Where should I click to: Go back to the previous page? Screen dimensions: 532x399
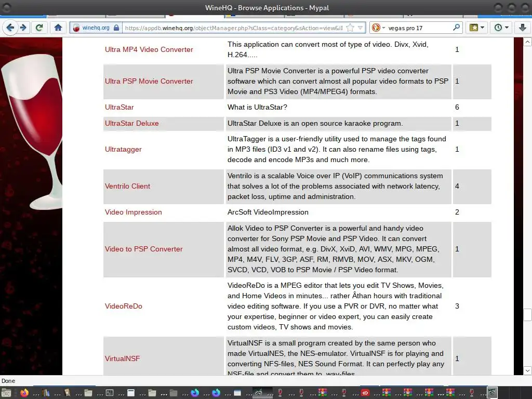[10, 28]
